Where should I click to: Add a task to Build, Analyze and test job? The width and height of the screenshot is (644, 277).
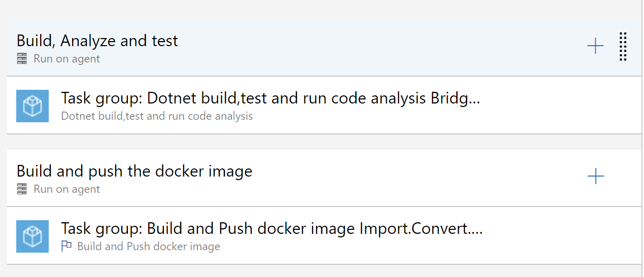(595, 46)
